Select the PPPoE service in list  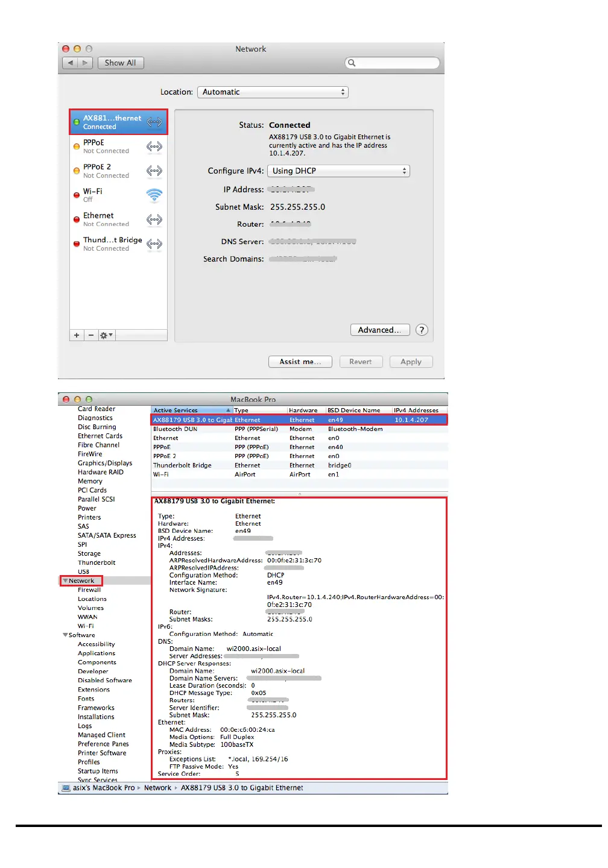coord(118,146)
